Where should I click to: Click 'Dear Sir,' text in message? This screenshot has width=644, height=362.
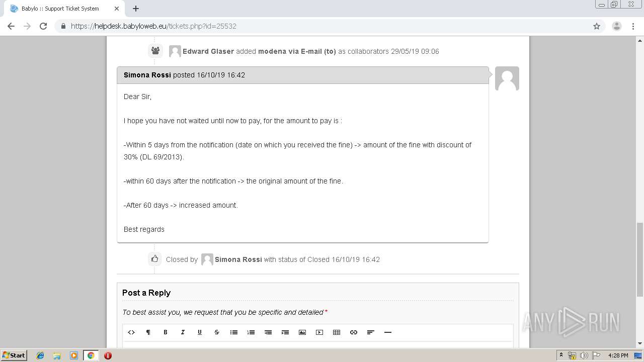coord(137,97)
